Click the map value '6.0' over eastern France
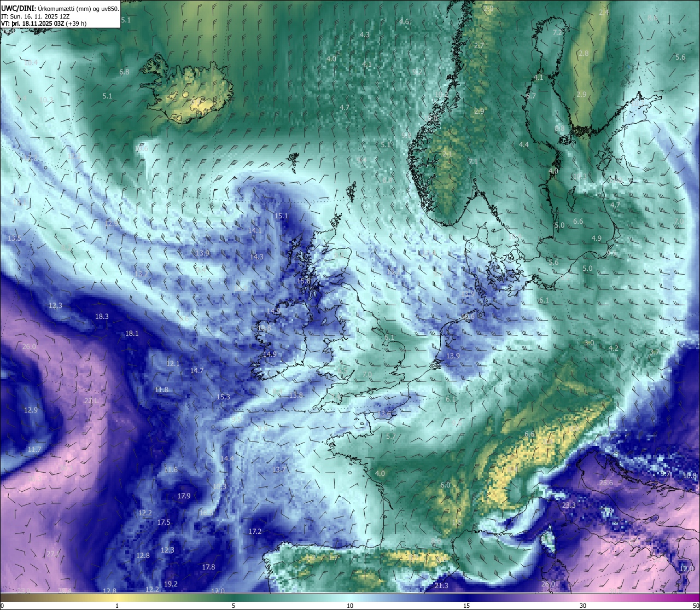This screenshot has height=610, width=700. click(x=445, y=485)
